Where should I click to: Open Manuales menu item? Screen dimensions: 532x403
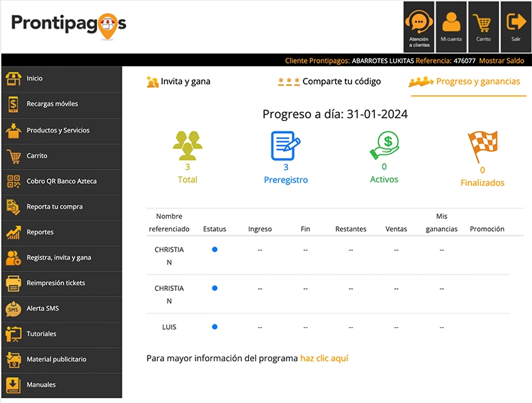pos(62,385)
